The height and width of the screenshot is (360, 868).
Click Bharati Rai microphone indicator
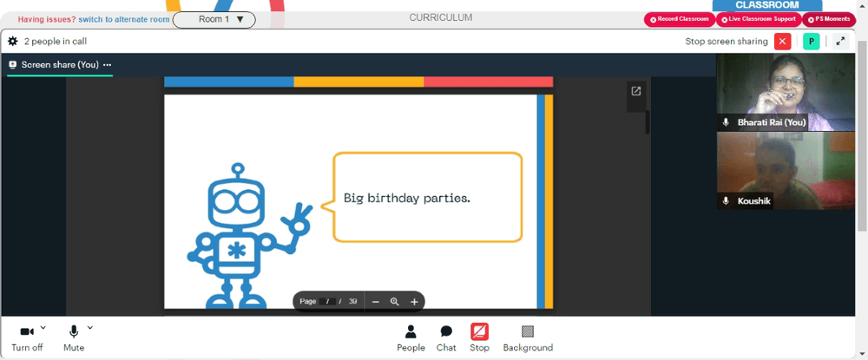coord(727,122)
